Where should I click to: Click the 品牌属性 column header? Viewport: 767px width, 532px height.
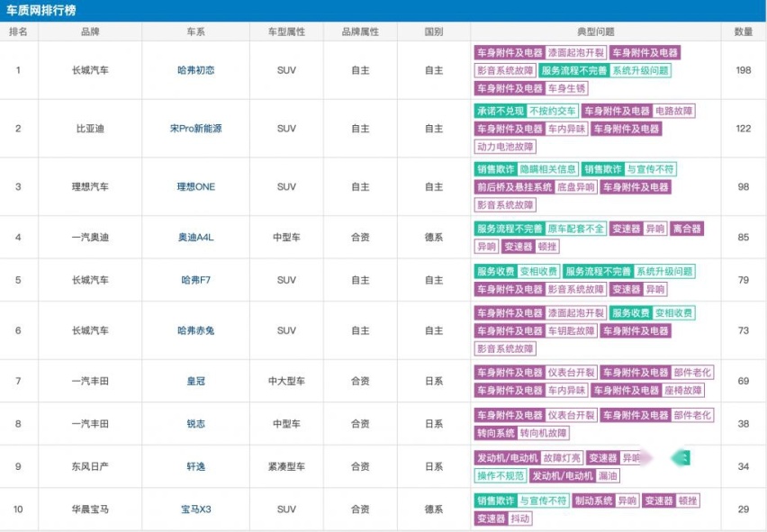point(360,32)
